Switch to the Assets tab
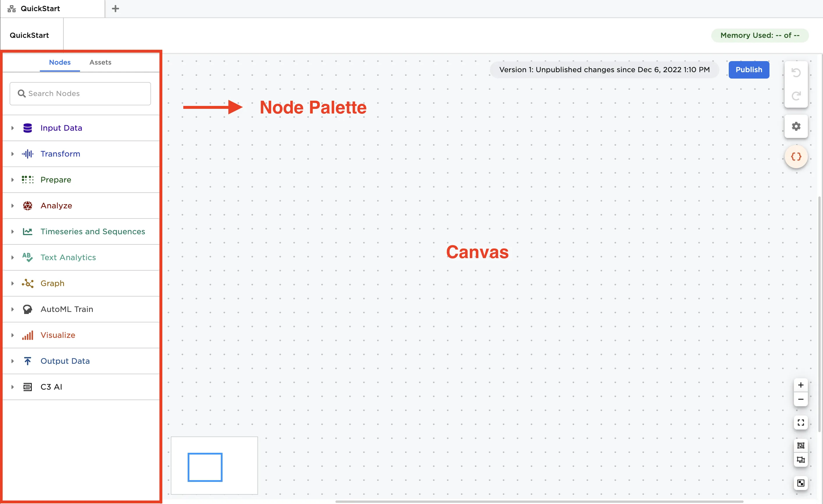This screenshot has width=823, height=504. 100,63
